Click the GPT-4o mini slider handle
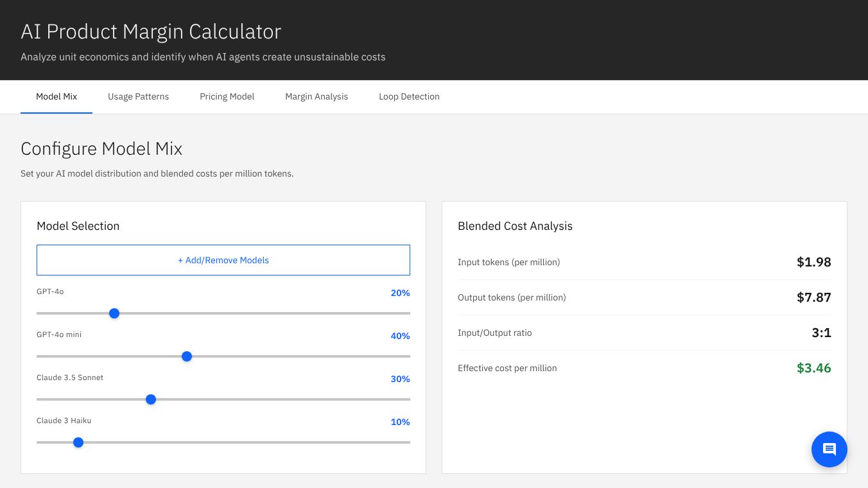The width and height of the screenshot is (868, 488). tap(187, 356)
